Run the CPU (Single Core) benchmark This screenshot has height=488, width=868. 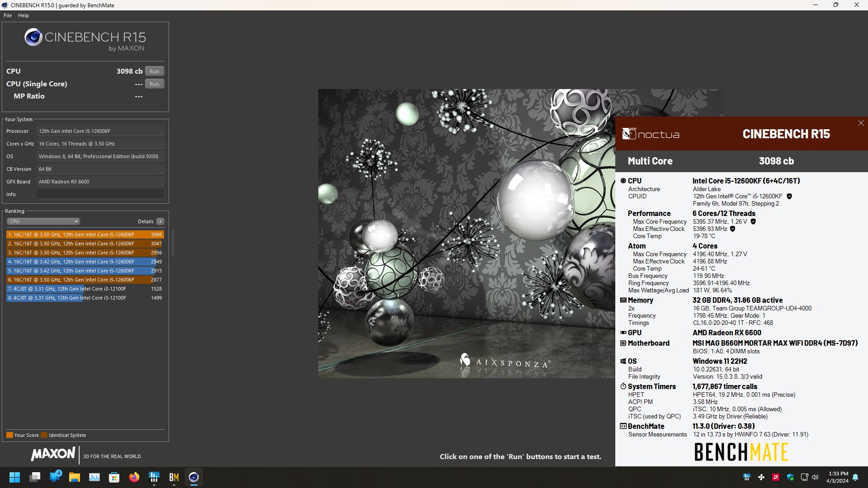tap(154, 84)
